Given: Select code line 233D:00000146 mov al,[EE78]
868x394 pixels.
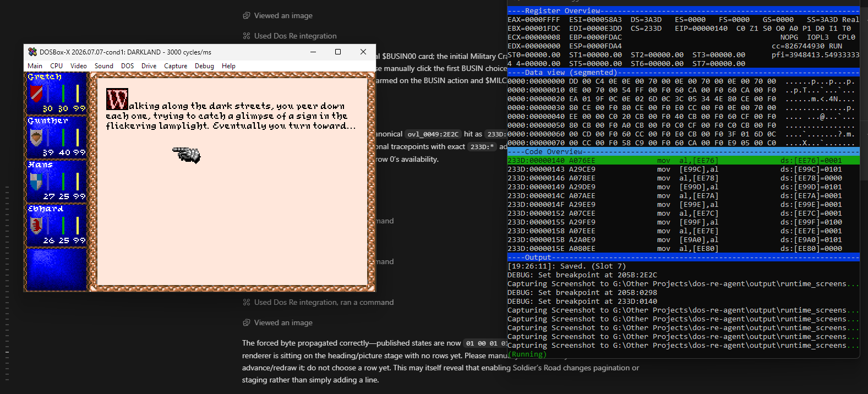Looking at the screenshot, I should tap(683, 178).
